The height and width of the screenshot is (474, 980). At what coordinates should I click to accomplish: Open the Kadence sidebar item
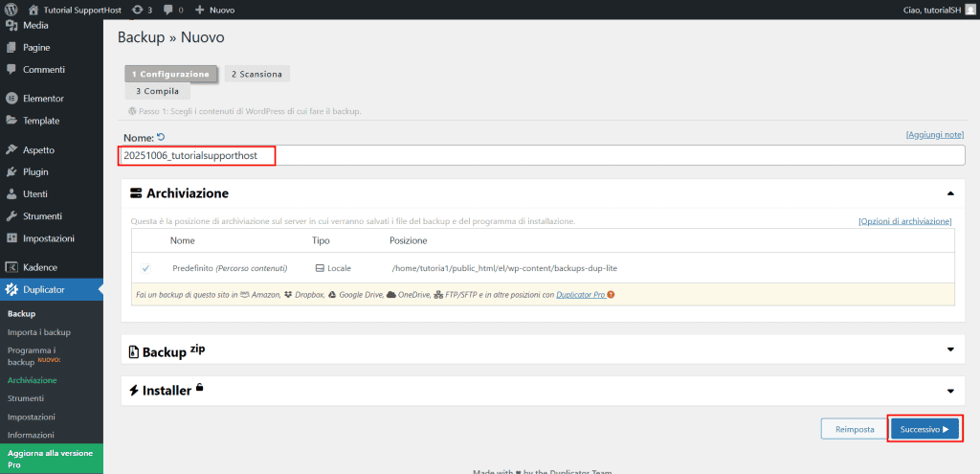tap(40, 267)
